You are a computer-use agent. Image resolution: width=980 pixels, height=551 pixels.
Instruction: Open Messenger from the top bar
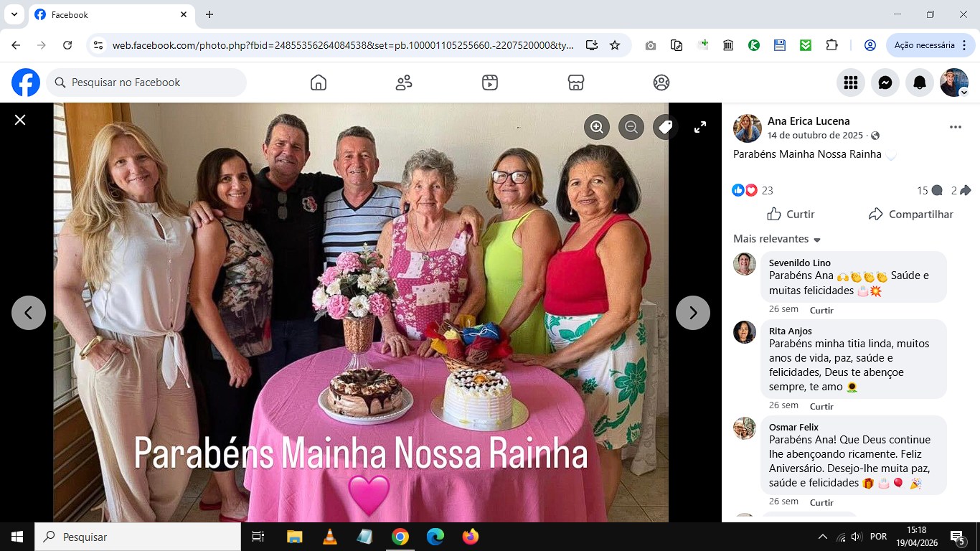885,83
